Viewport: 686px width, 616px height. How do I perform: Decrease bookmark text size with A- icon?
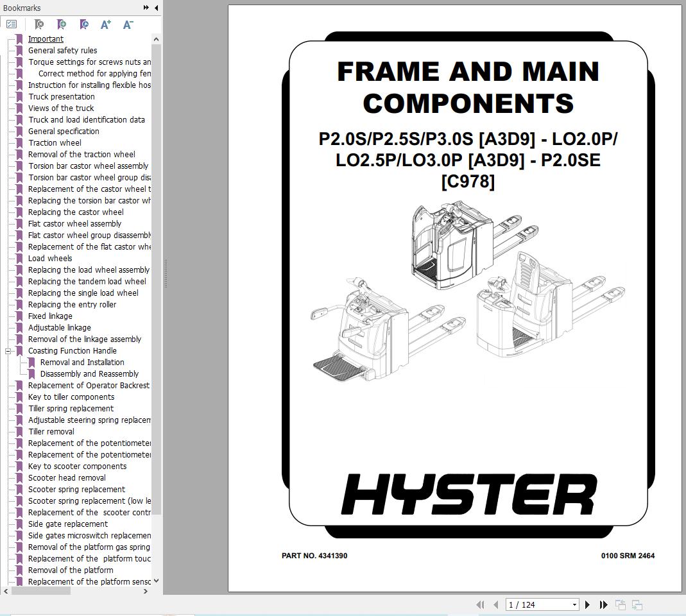tap(128, 24)
